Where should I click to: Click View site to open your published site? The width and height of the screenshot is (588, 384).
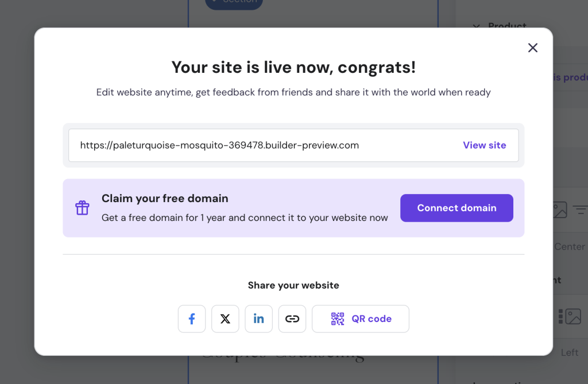point(484,145)
